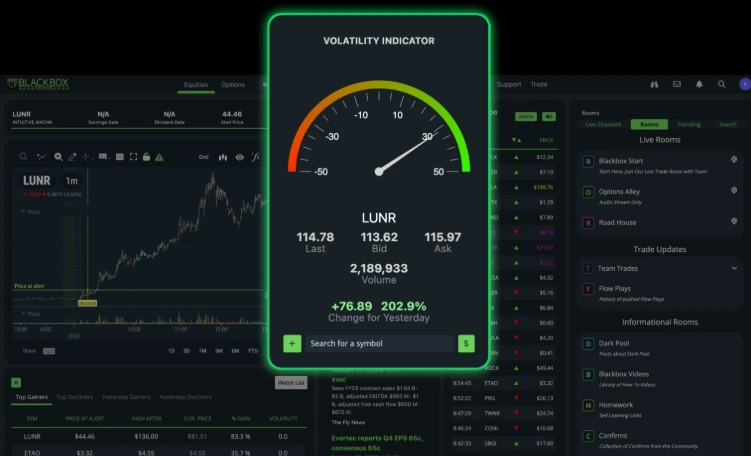Open the Road House room
Image resolution: width=751 pixels, height=456 pixels.
point(617,222)
